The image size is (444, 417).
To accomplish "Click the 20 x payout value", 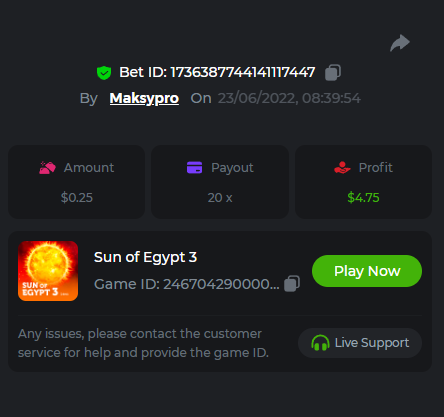I will 220,198.
